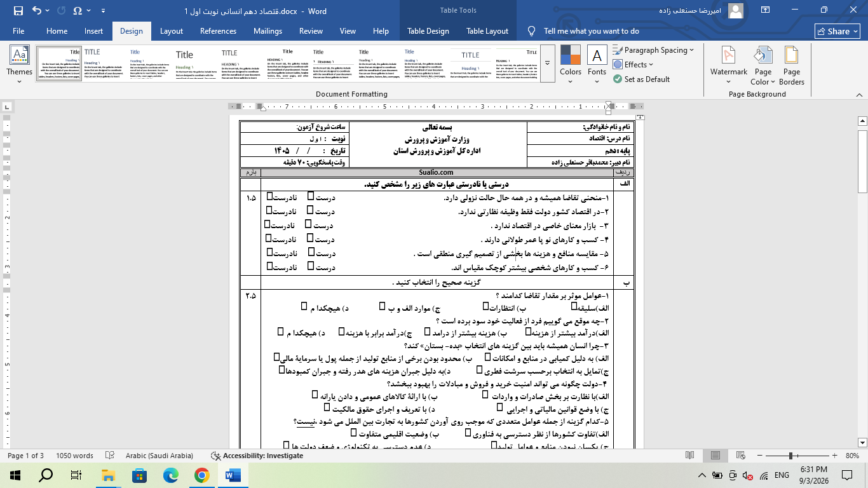
Task: Open the Page Color menu
Action: pos(763,65)
